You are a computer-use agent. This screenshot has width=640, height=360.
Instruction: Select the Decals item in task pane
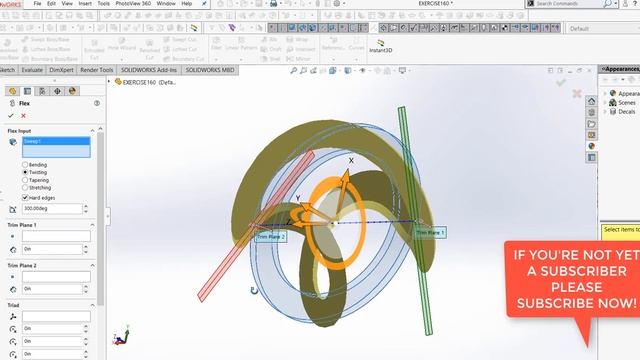(x=627, y=111)
